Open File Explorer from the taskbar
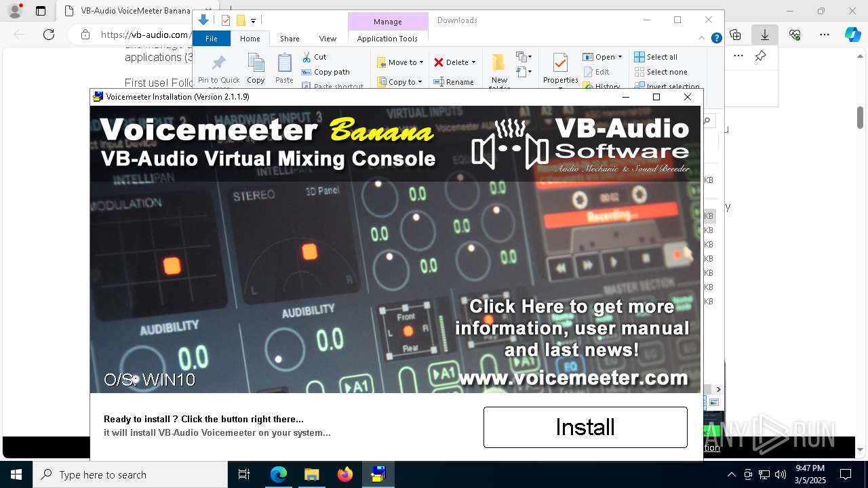This screenshot has height=488, width=868. click(x=311, y=474)
